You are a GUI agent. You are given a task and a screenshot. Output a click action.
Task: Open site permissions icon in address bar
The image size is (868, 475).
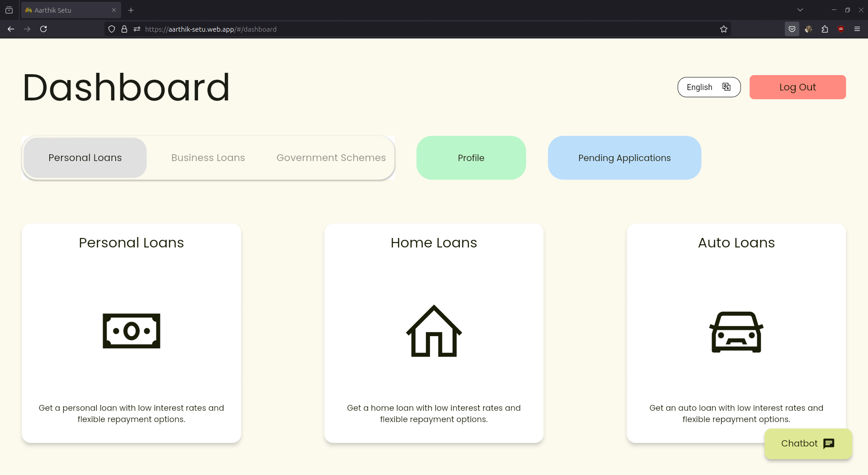point(137,29)
